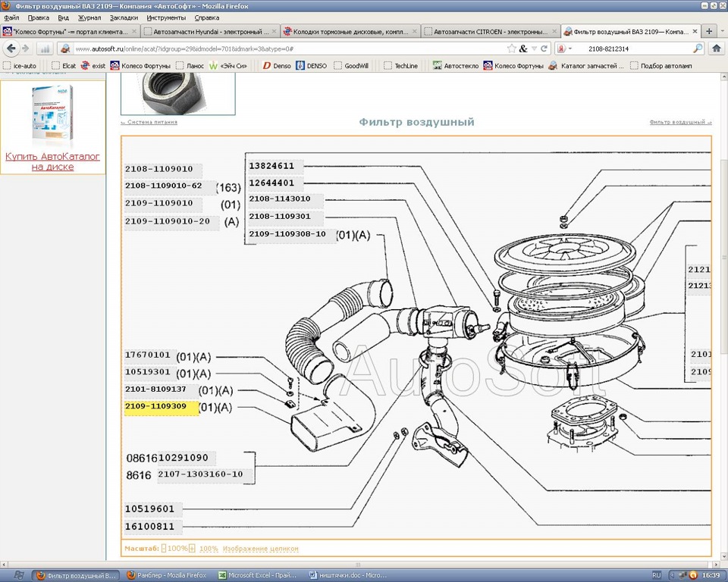The height and width of the screenshot is (582, 728).
Task: Switch to the Колодки тормозные дисковые tab
Action: tap(350, 32)
